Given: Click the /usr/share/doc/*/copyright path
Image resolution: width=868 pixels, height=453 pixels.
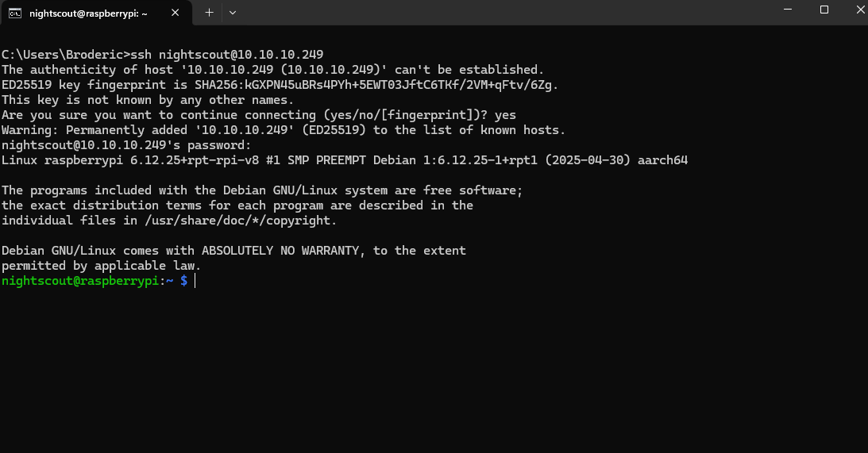Looking at the screenshot, I should [241, 221].
